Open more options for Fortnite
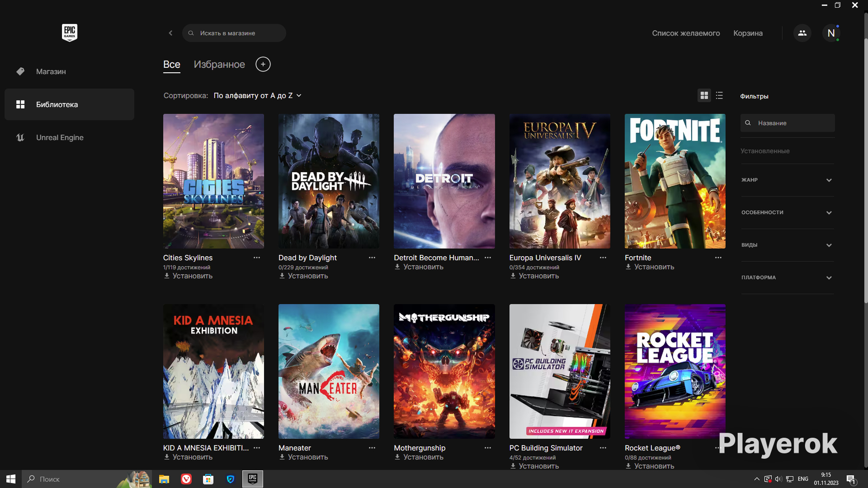868x488 pixels. (718, 258)
